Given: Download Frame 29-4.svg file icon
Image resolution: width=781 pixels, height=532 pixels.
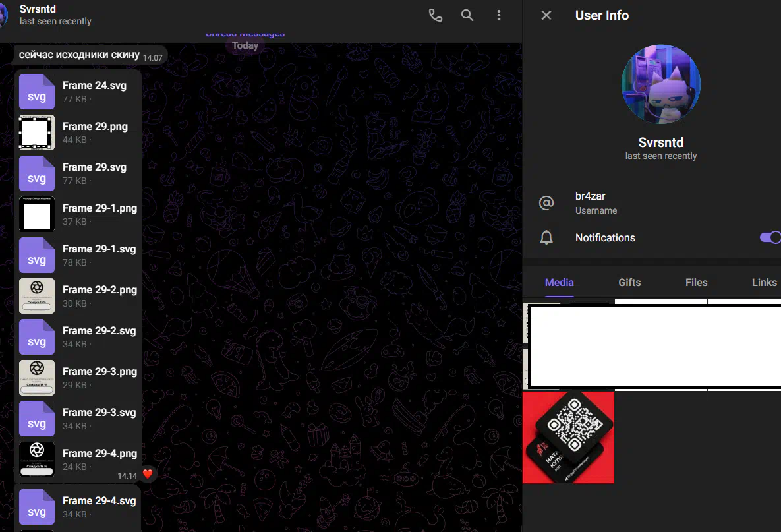Looking at the screenshot, I should tap(37, 506).
